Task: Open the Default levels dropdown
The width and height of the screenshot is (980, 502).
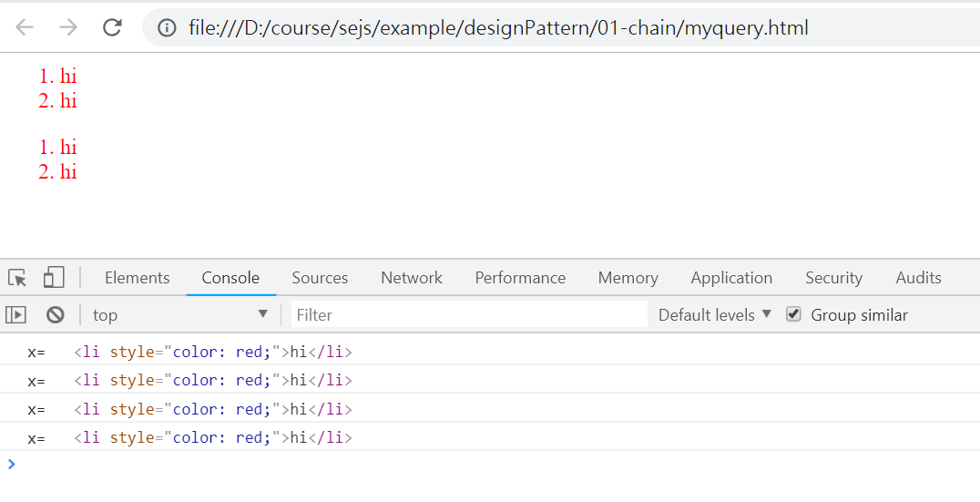Action: (x=714, y=315)
